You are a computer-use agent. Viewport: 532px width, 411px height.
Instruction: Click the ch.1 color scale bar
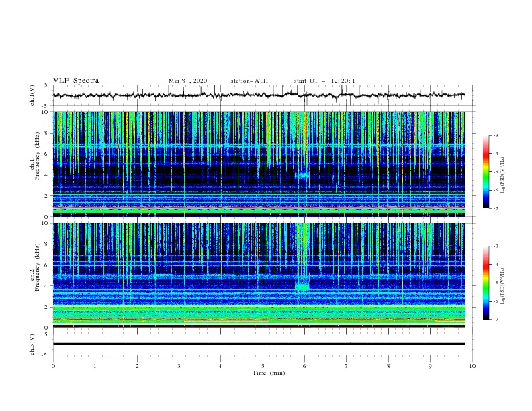[486, 172]
